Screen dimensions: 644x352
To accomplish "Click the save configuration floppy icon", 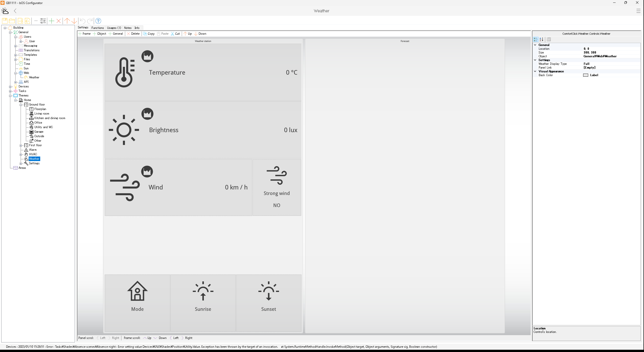I will [5, 21].
